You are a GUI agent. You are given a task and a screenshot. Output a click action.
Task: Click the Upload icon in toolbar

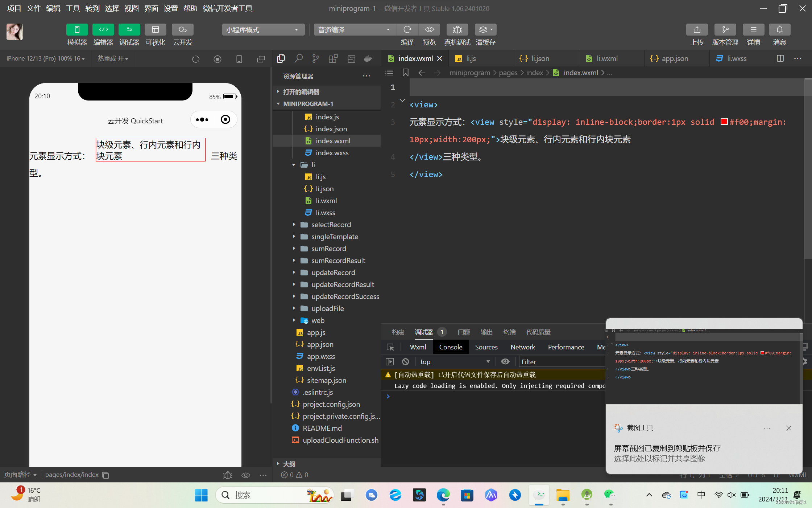[x=697, y=30]
